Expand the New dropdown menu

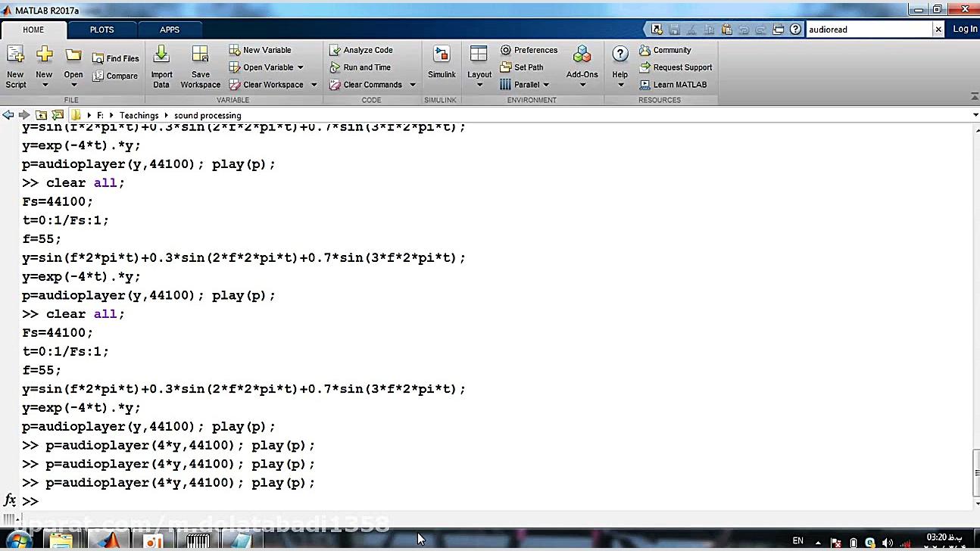(44, 85)
